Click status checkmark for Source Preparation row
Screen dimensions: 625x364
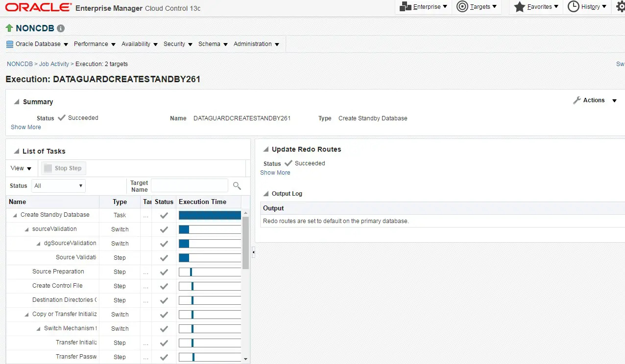coord(164,272)
